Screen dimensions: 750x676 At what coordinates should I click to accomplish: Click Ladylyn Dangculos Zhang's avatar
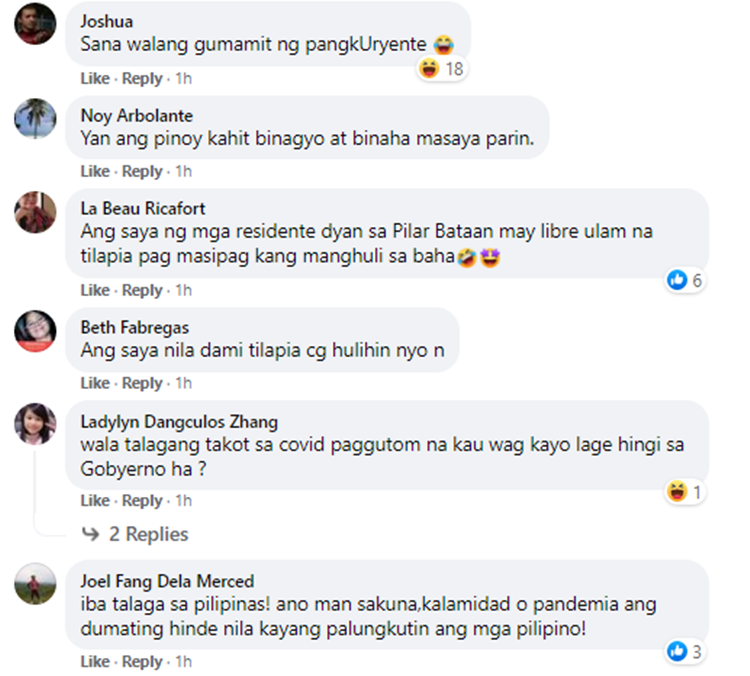pyautogui.click(x=35, y=424)
